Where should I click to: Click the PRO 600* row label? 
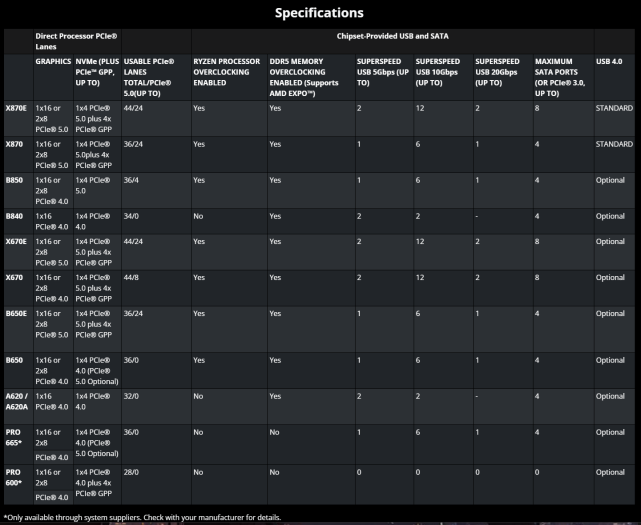tap(15, 477)
